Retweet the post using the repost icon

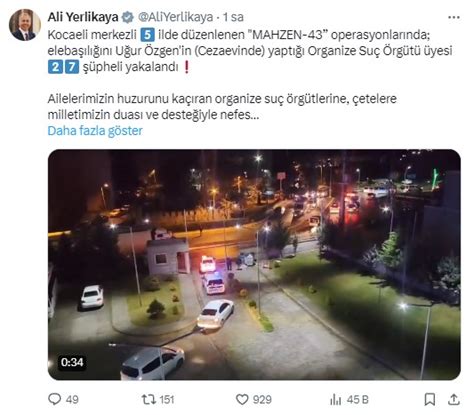(147, 399)
